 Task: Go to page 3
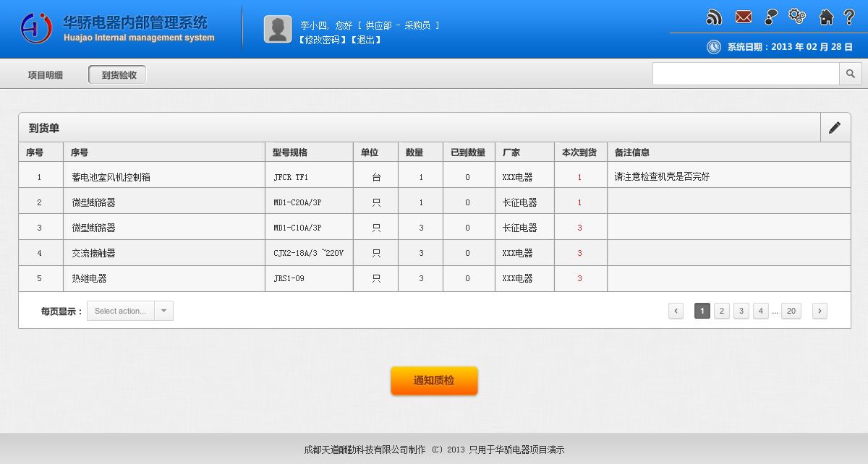click(x=741, y=311)
